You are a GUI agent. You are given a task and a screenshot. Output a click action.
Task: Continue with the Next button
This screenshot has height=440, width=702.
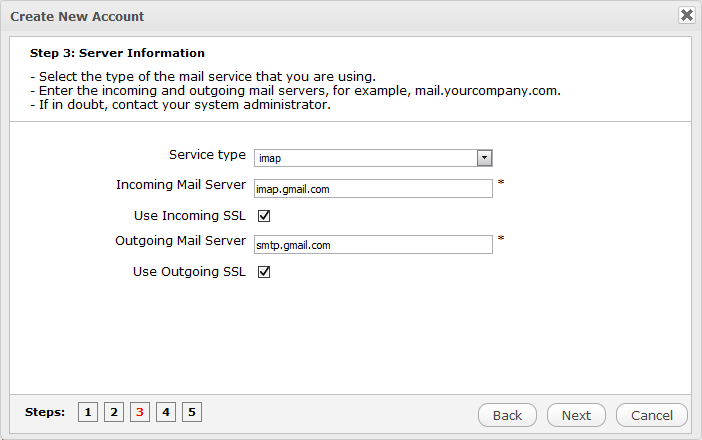coord(576,415)
